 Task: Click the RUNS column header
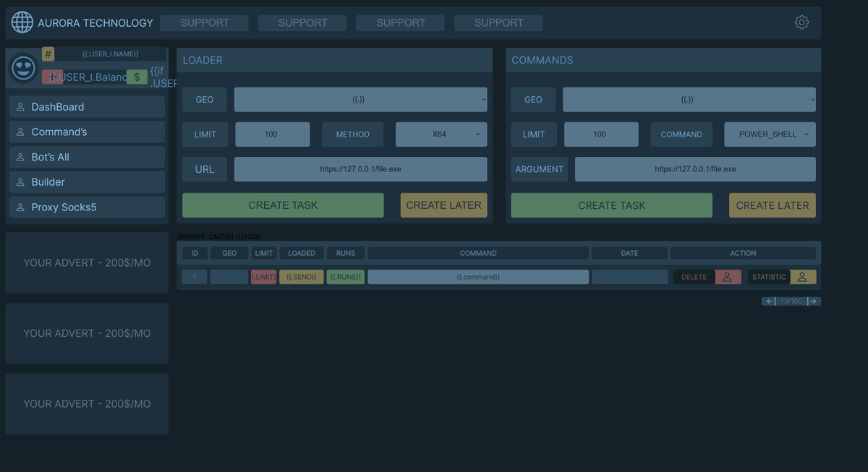[x=346, y=253]
